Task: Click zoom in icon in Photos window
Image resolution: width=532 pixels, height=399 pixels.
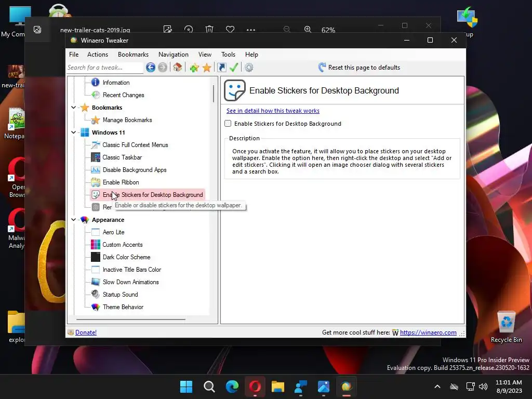Action: (308, 29)
